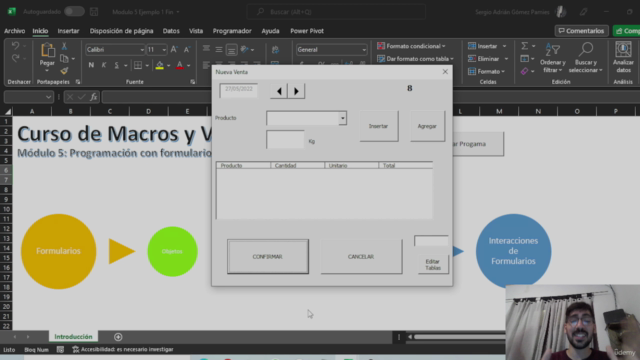Click the fx insert function icon
This screenshot has height=360, width=640.
pos(93,97)
